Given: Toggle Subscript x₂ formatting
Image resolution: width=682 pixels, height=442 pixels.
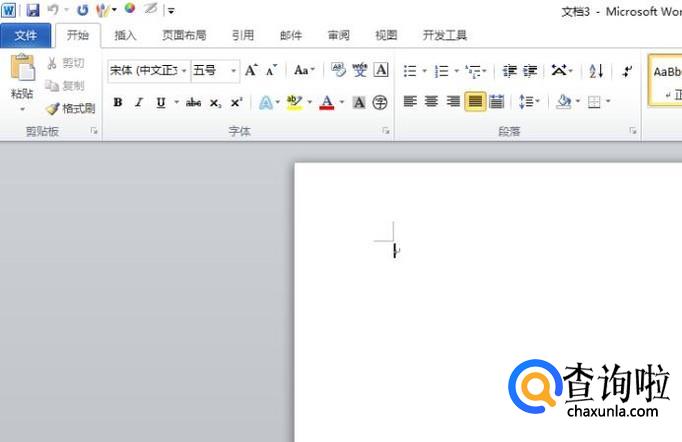Looking at the screenshot, I should click(x=215, y=103).
